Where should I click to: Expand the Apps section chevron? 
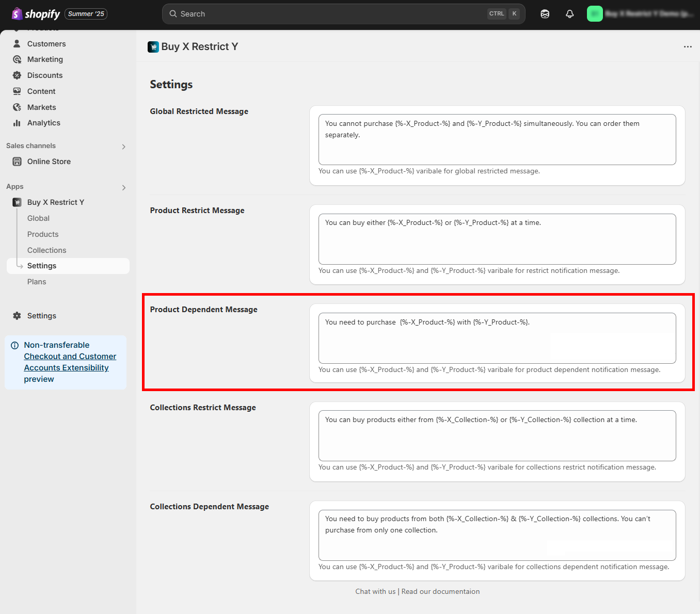(123, 187)
